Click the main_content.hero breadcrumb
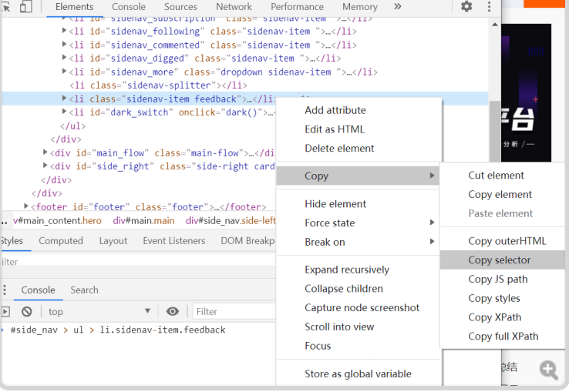Screen dimensions: 569x392 57,220
